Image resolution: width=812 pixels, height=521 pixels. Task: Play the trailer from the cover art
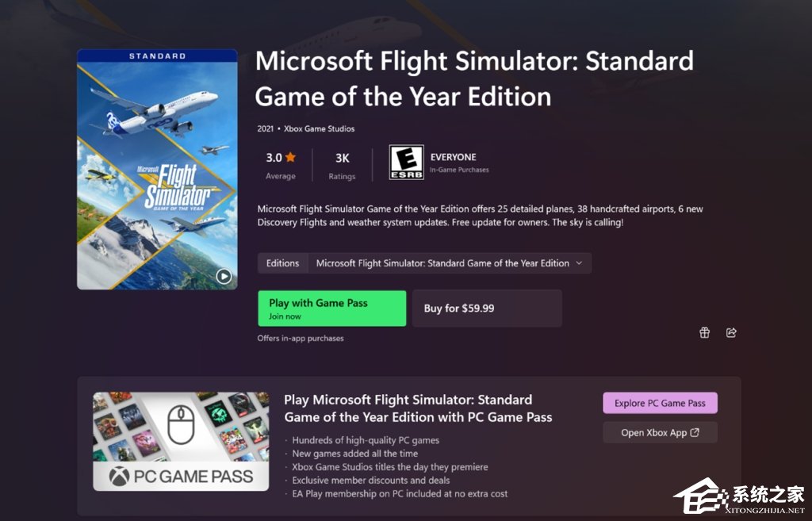click(224, 276)
